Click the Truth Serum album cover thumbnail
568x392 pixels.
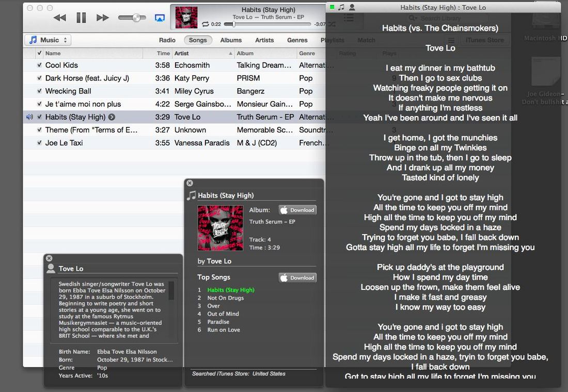coord(220,228)
